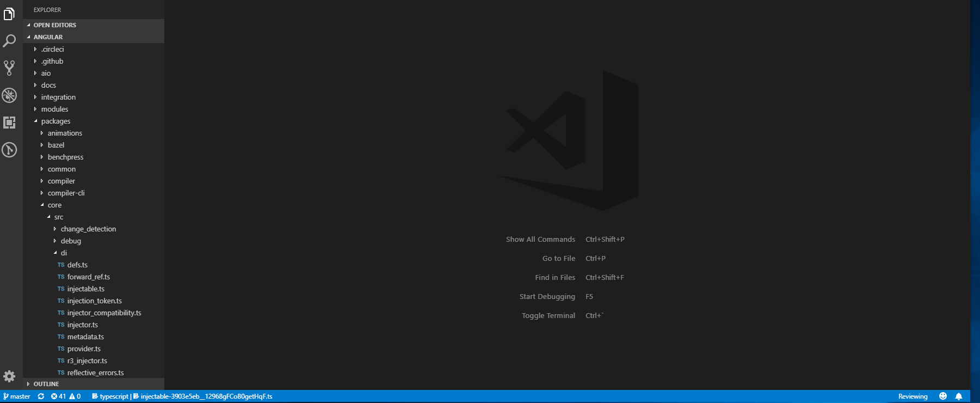Open injector.ts file
This screenshot has width=980, height=403.
[x=94, y=325]
